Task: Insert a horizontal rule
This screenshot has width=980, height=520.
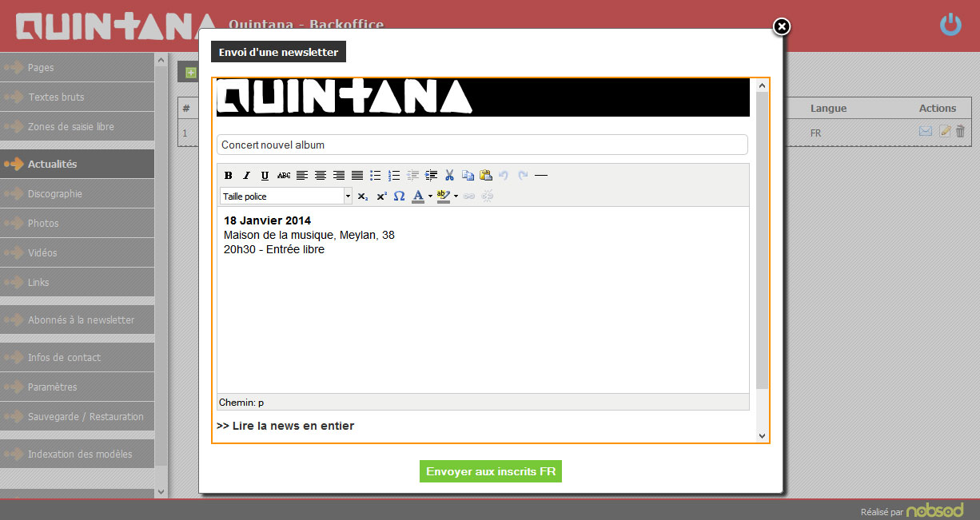Action: [541, 175]
